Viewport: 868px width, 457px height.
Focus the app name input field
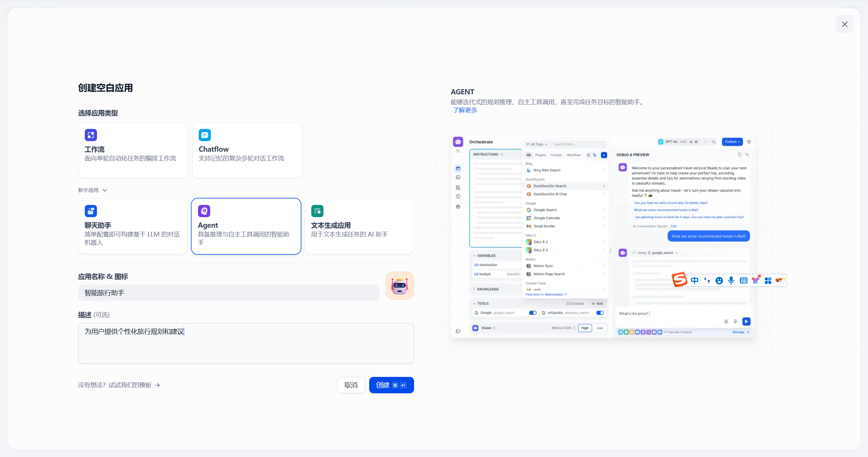click(229, 293)
